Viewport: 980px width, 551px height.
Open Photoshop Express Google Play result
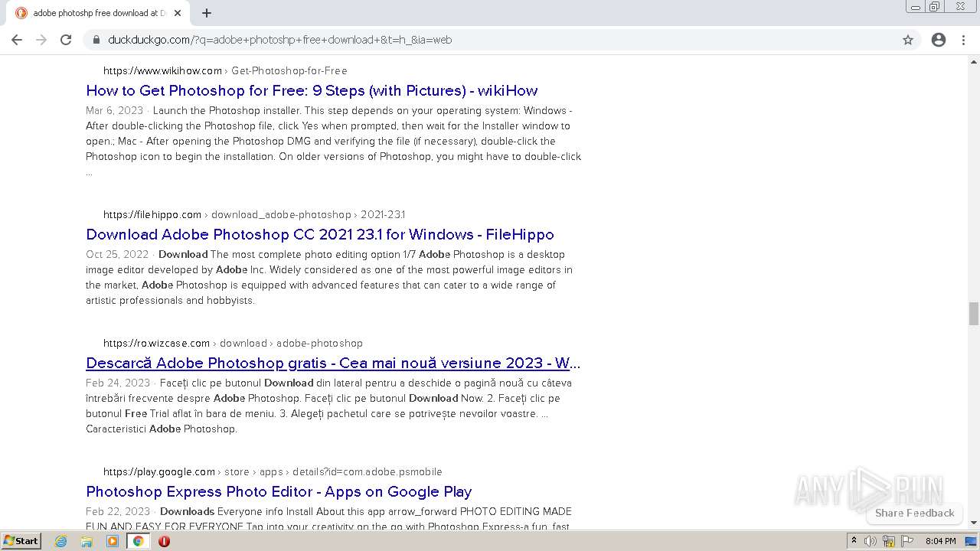[279, 491]
